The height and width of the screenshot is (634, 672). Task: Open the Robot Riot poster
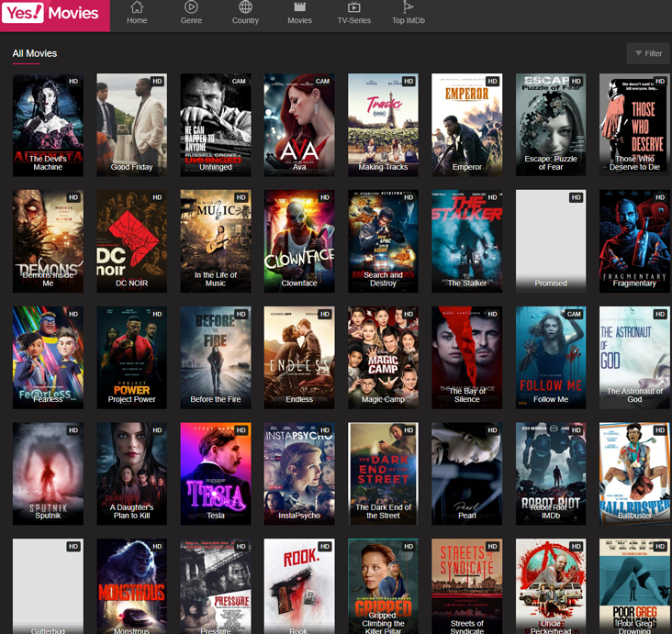[x=551, y=473]
